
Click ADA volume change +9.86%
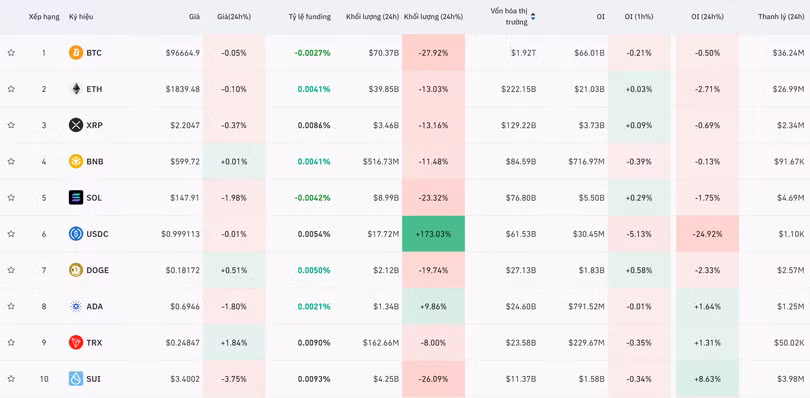(433, 307)
